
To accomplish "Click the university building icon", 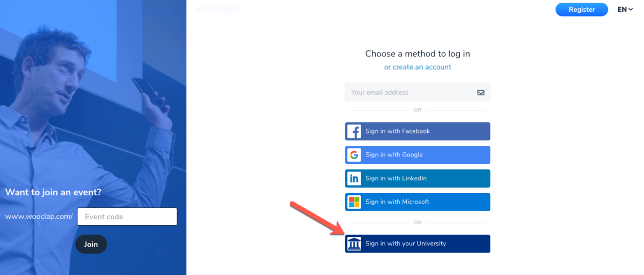I will tap(354, 244).
